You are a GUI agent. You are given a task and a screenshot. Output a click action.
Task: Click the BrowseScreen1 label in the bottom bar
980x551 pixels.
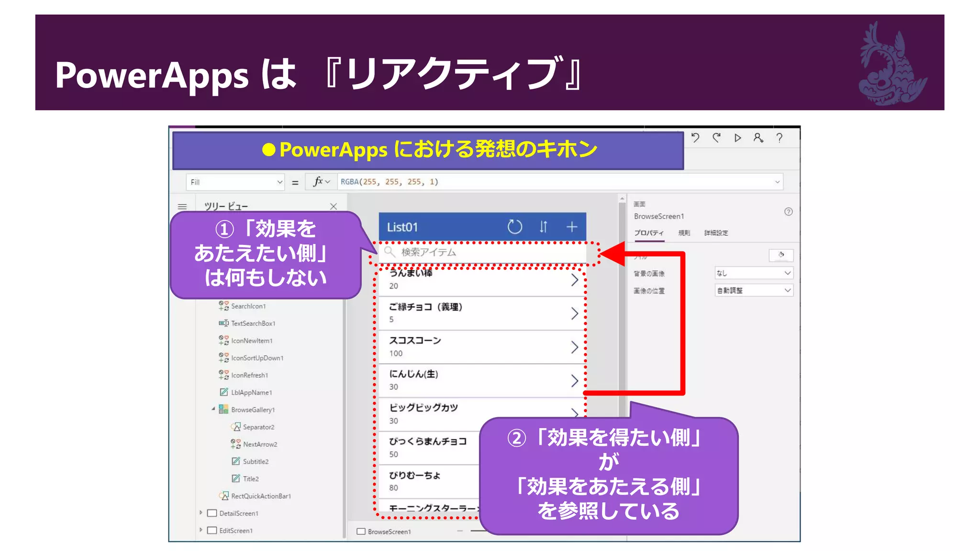pyautogui.click(x=389, y=531)
